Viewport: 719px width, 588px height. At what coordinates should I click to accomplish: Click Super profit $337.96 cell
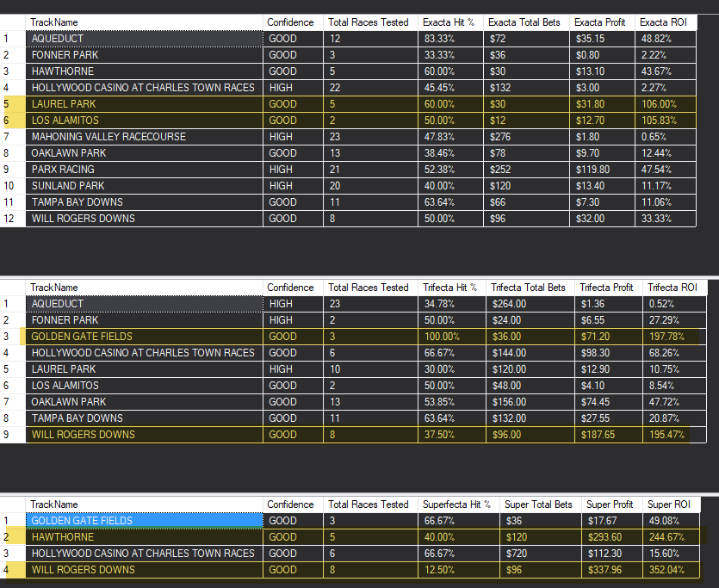(611, 570)
